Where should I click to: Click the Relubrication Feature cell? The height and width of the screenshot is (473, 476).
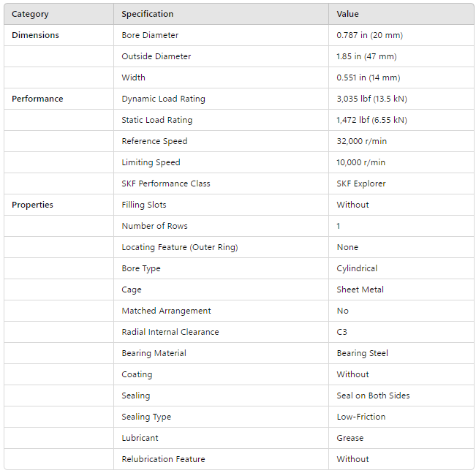[x=163, y=459]
